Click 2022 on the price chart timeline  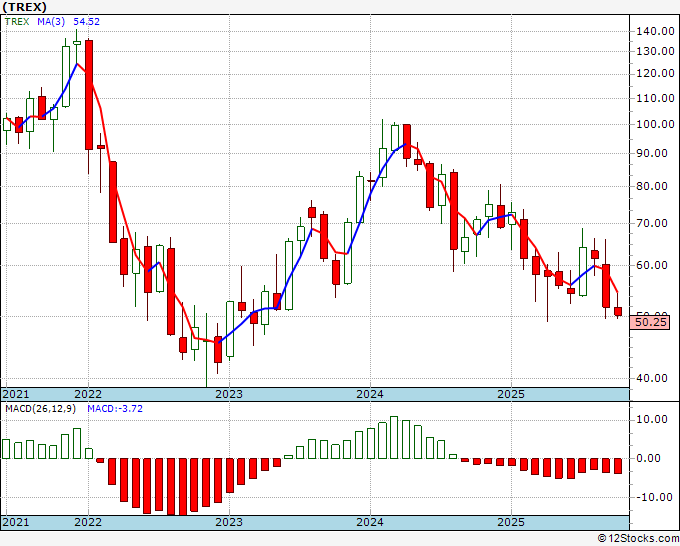pos(88,394)
